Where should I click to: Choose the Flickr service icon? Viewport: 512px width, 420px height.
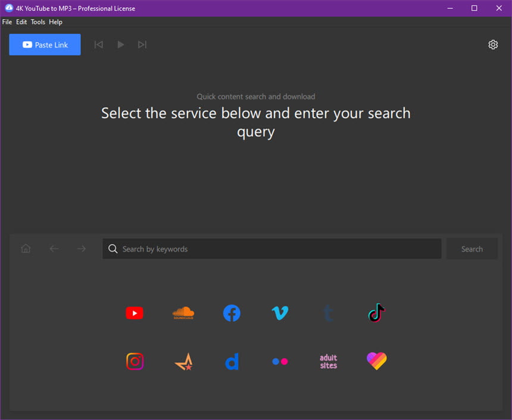point(280,361)
